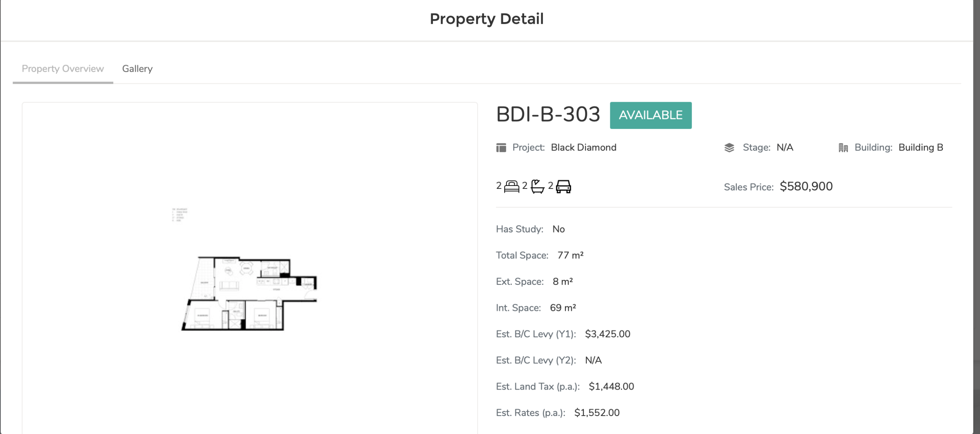
Task: Click the Est. B/C Levy (Y1) amount
Action: point(607,334)
